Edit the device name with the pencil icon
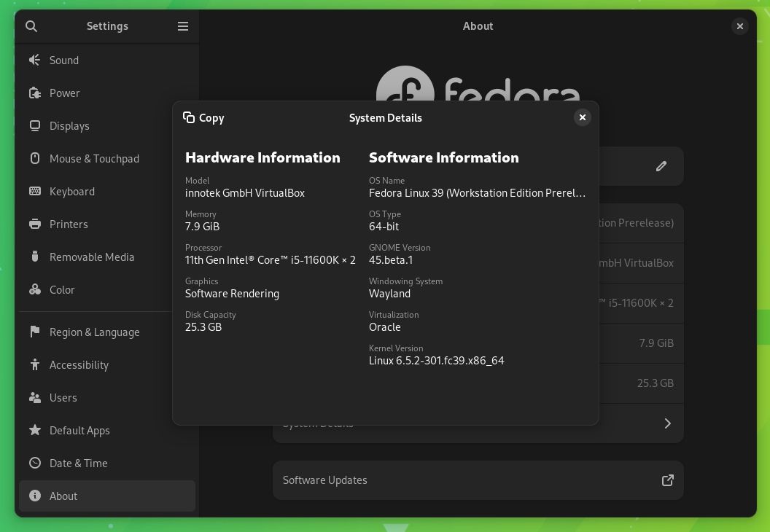The image size is (770, 532). [661, 166]
